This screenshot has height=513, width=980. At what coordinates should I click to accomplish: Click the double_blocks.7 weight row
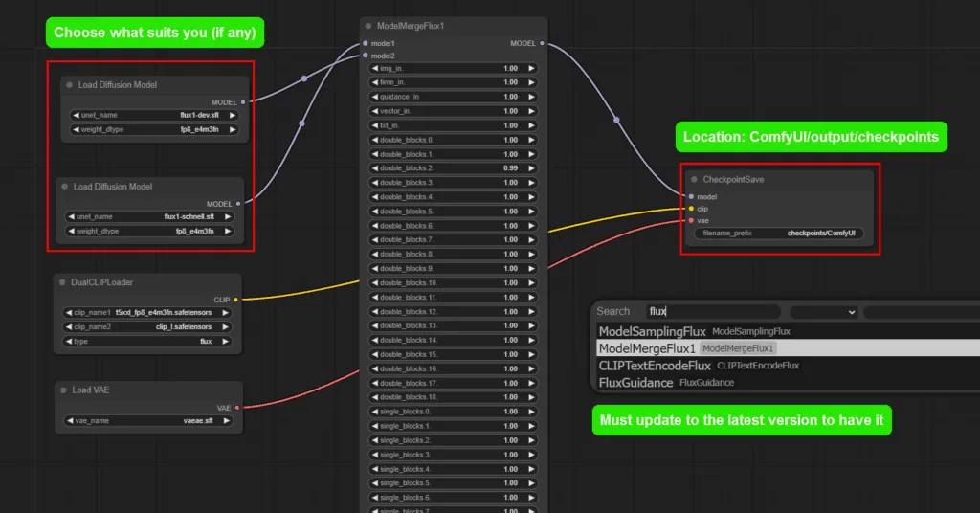click(x=453, y=240)
